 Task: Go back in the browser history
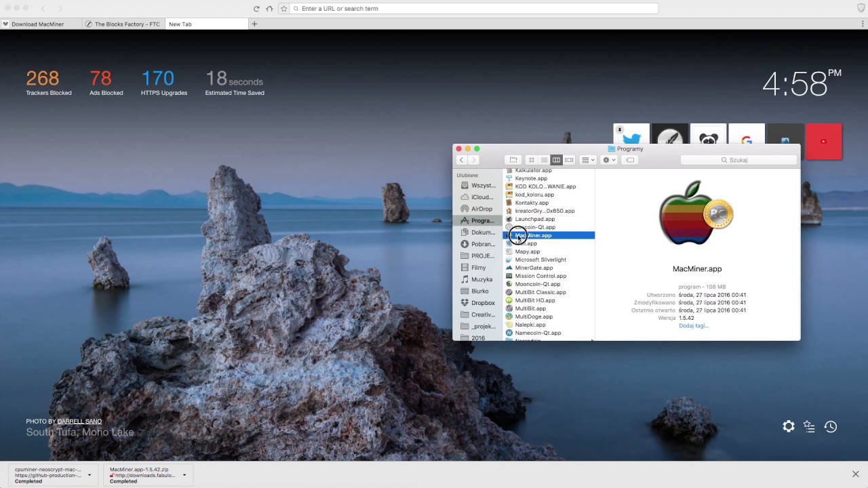pos(43,9)
